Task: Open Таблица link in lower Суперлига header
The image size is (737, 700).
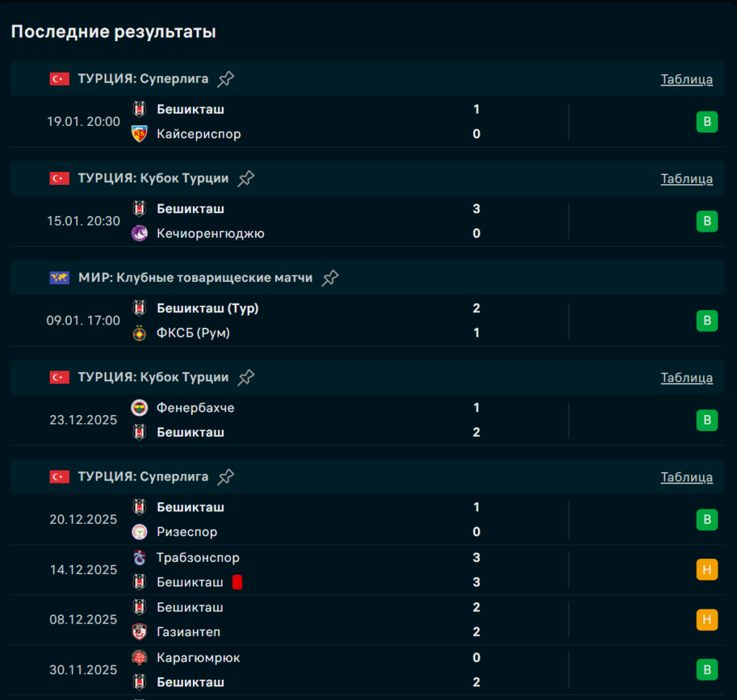Action: (x=687, y=477)
